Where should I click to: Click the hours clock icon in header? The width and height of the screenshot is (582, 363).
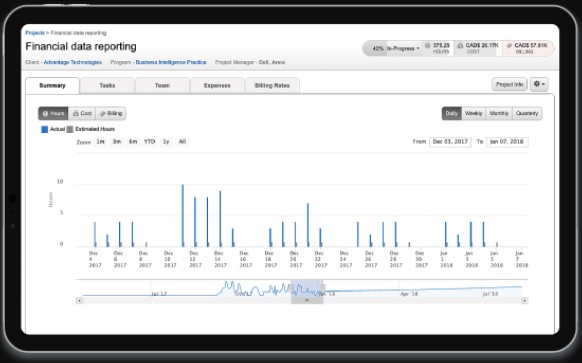point(427,45)
